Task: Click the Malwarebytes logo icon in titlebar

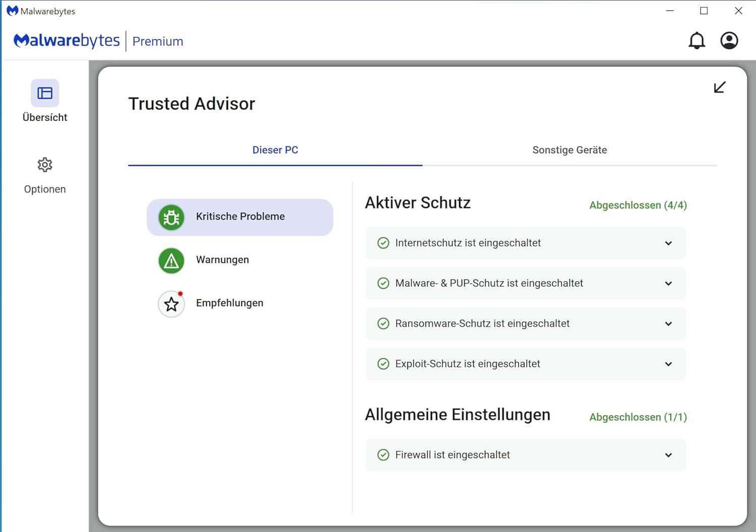Action: (11, 10)
